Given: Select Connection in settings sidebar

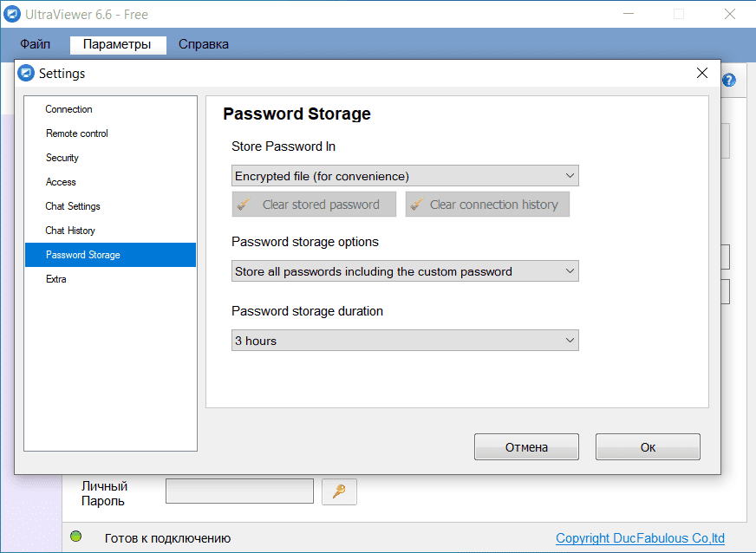Looking at the screenshot, I should click(x=69, y=109).
